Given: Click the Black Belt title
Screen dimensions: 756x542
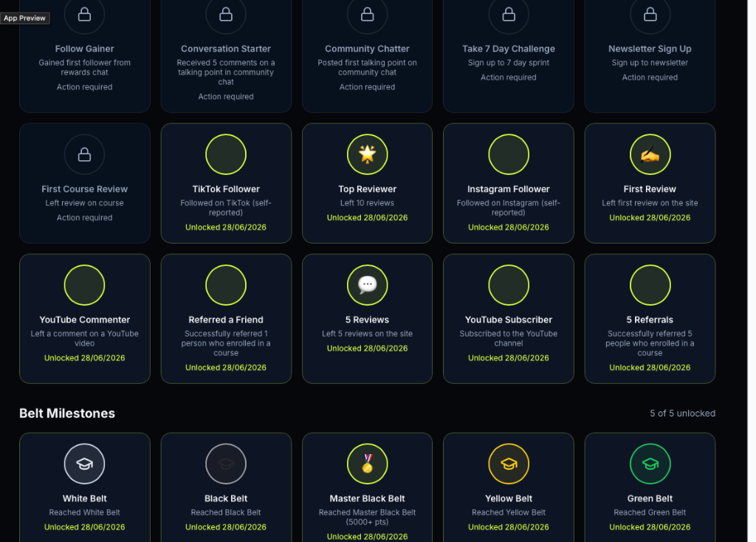Looking at the screenshot, I should 226,498.
